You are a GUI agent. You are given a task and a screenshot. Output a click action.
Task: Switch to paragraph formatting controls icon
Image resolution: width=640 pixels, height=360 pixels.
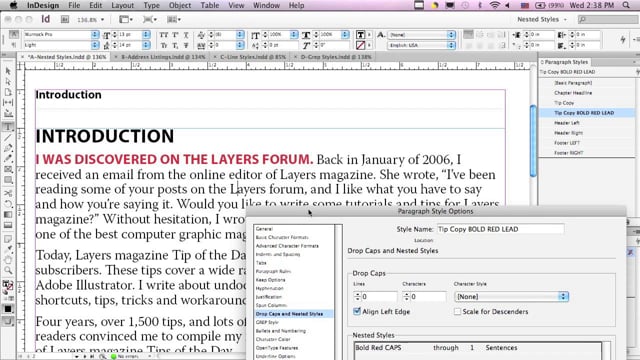13,45
